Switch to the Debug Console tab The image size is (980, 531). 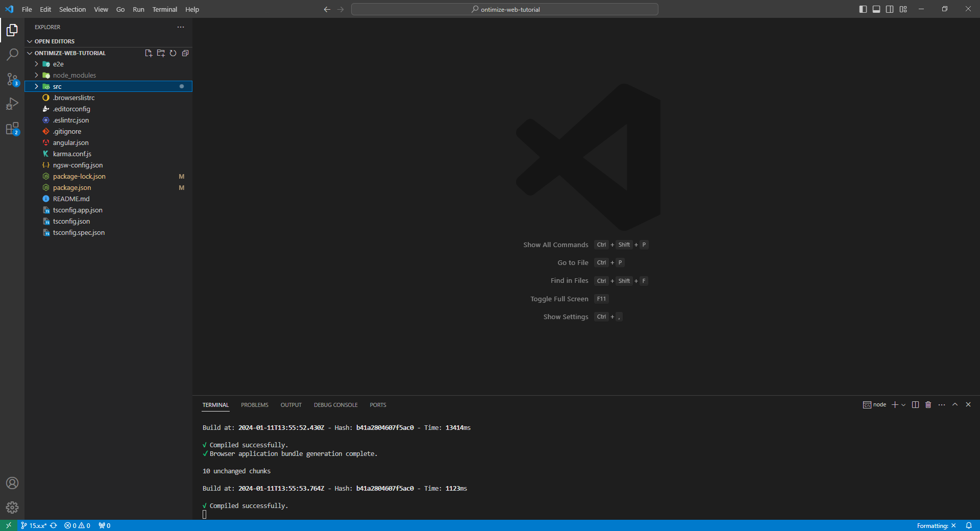[336, 405]
